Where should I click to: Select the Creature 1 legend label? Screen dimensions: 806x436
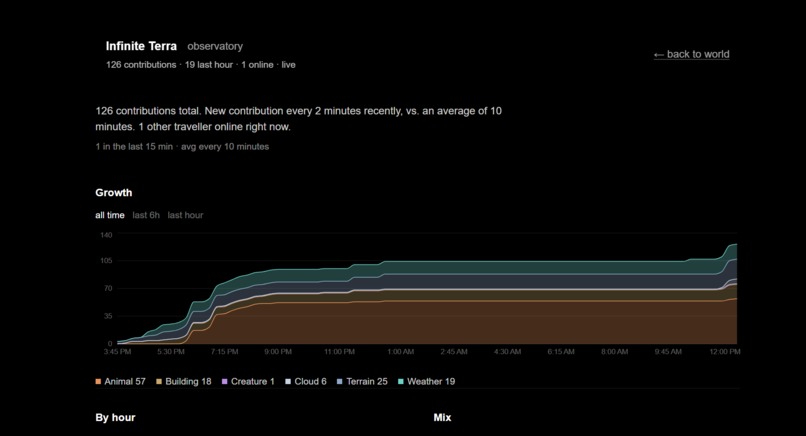tap(252, 382)
